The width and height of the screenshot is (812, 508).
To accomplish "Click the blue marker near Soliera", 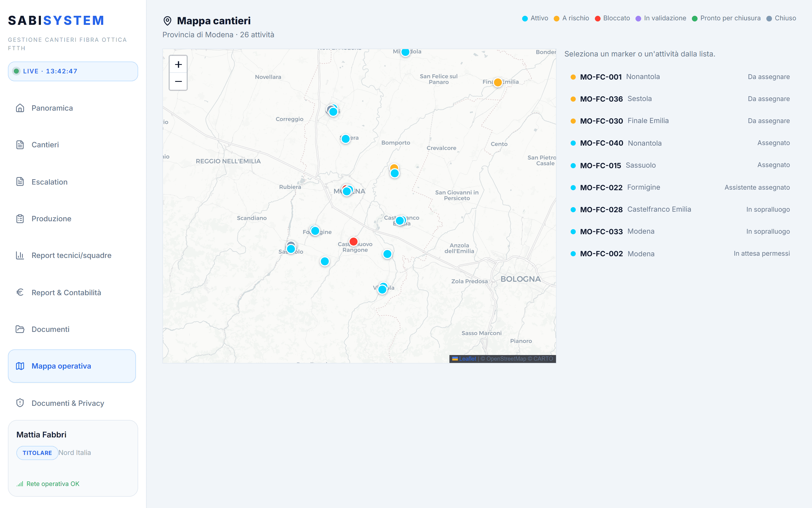I will click(346, 139).
